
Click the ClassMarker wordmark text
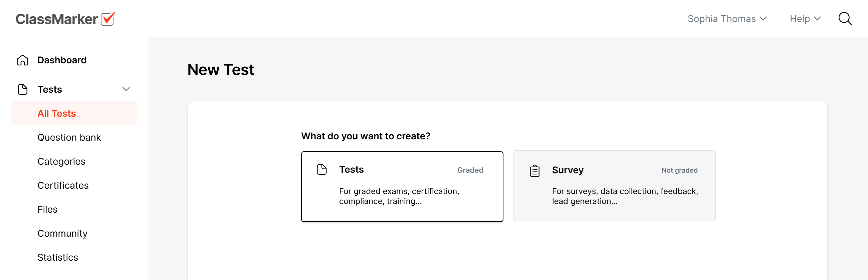[x=57, y=19]
